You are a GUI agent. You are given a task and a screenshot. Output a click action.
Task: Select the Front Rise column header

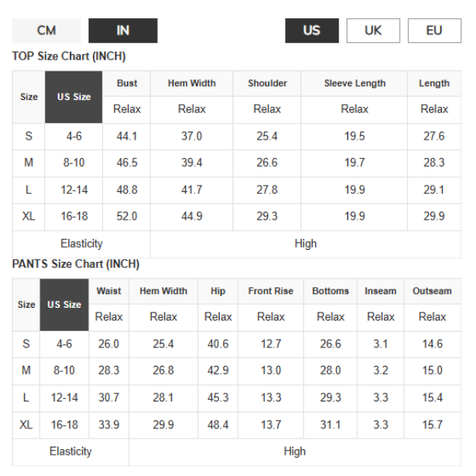point(271,291)
